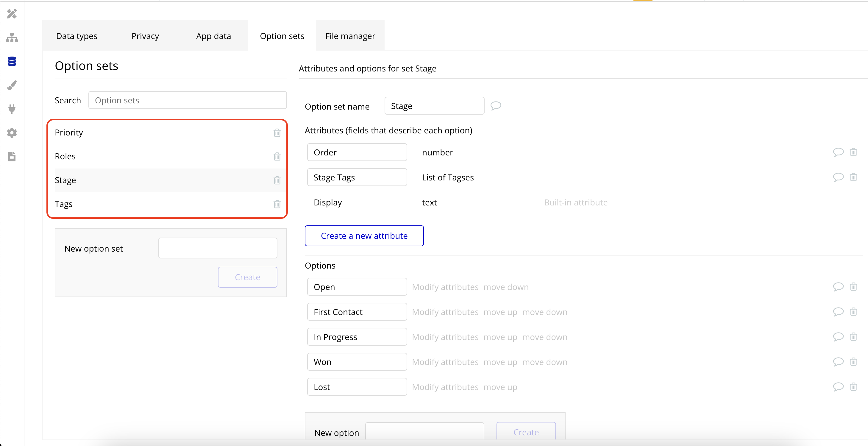The image size is (868, 446).
Task: Open the Plugins plug icon in sidebar
Action: pyautogui.click(x=12, y=109)
